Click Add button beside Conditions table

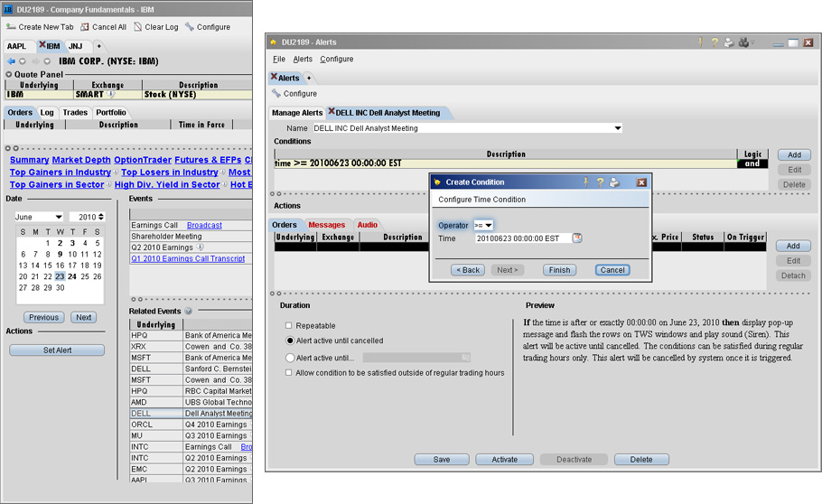point(794,154)
